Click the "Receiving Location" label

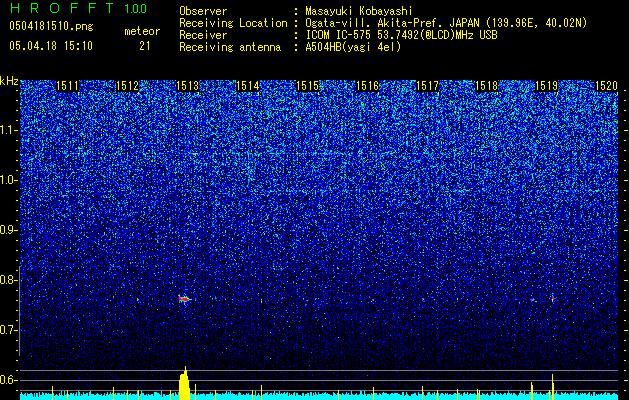[x=233, y=23]
